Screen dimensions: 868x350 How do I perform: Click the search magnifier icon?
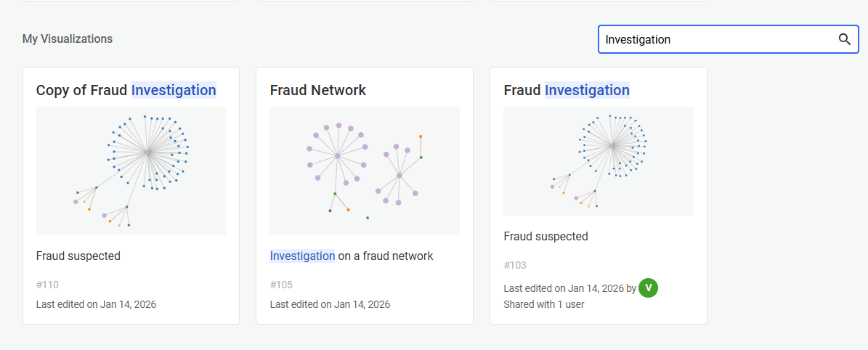(844, 39)
